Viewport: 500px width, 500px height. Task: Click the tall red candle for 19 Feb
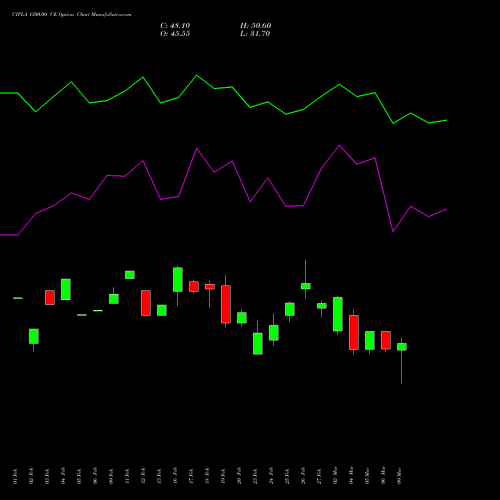(x=226, y=304)
